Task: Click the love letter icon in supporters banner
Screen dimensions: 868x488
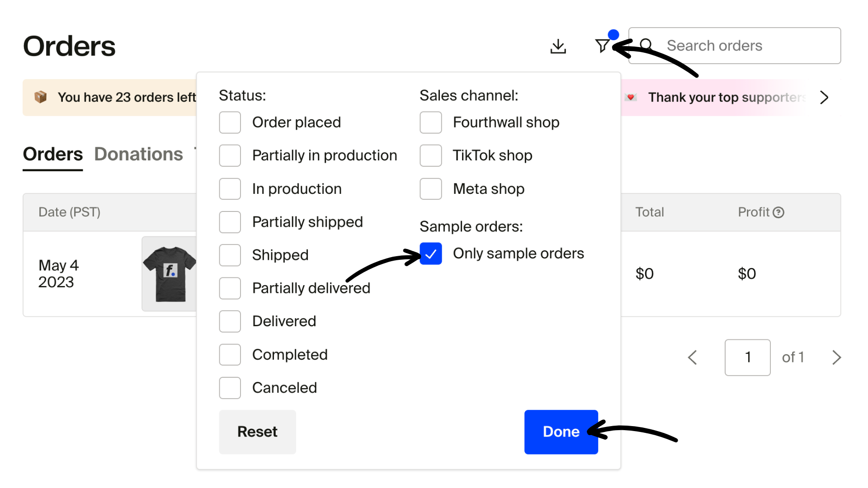Action: pos(631,97)
